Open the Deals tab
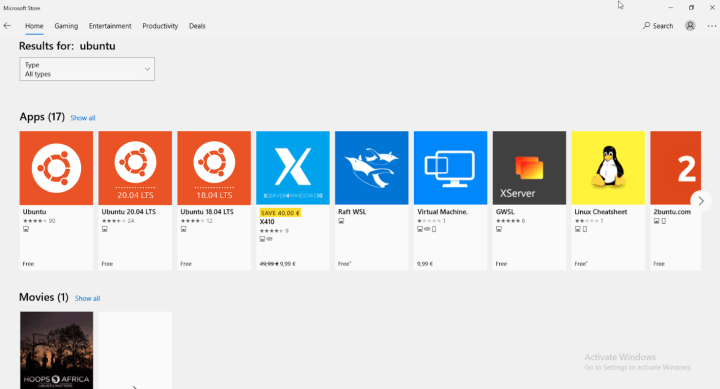The width and height of the screenshot is (720, 389). [197, 26]
